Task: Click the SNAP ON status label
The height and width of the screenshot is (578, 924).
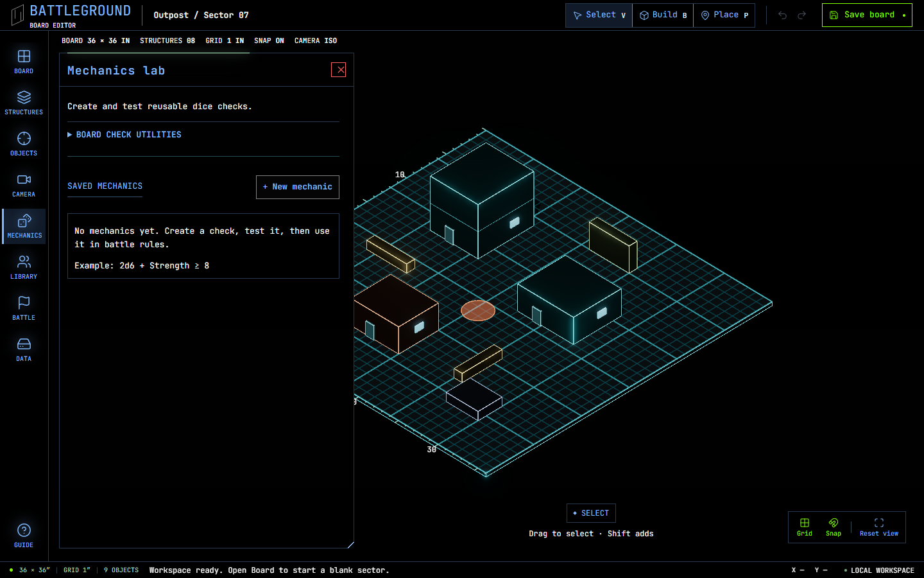Action: [x=269, y=40]
